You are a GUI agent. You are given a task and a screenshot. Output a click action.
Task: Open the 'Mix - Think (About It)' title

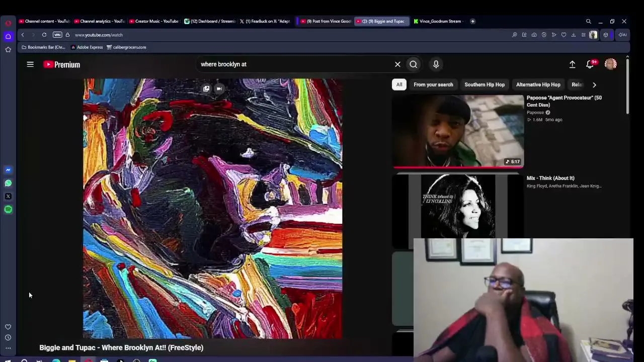click(550, 178)
